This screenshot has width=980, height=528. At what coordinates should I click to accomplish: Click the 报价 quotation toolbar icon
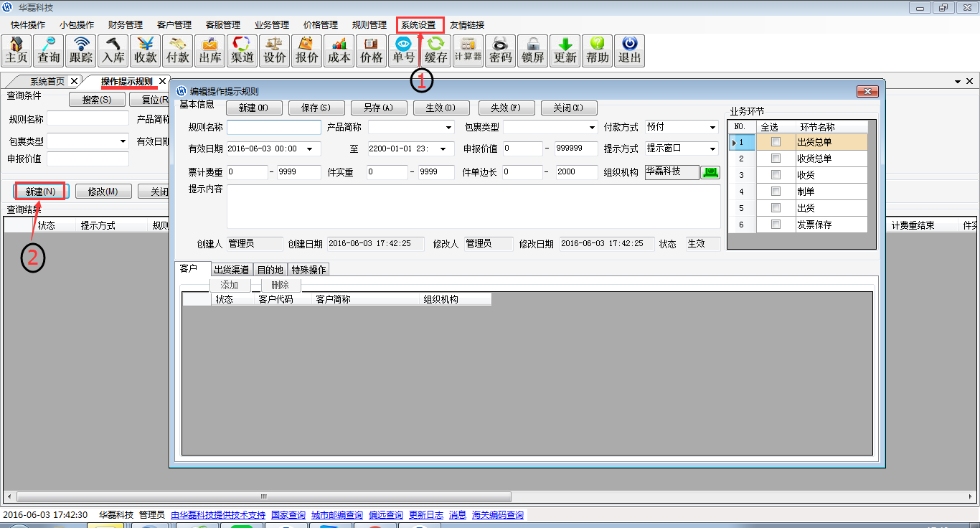click(x=307, y=51)
